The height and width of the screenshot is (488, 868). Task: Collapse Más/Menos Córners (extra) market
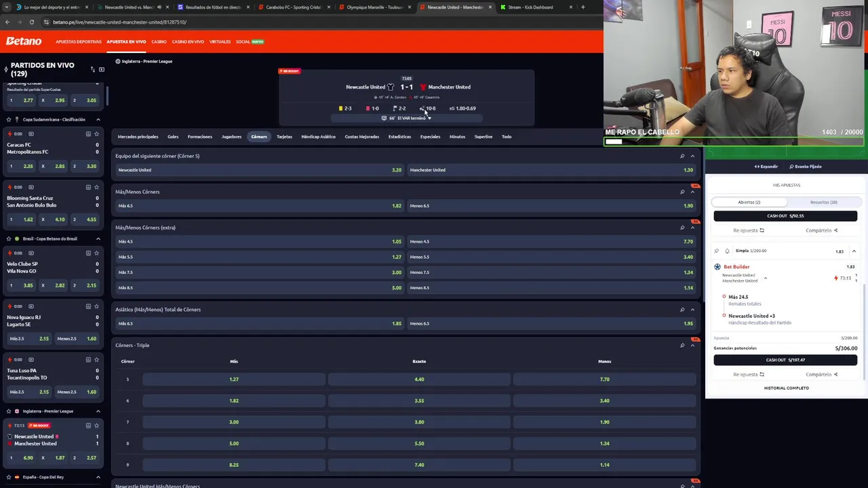[x=692, y=228]
